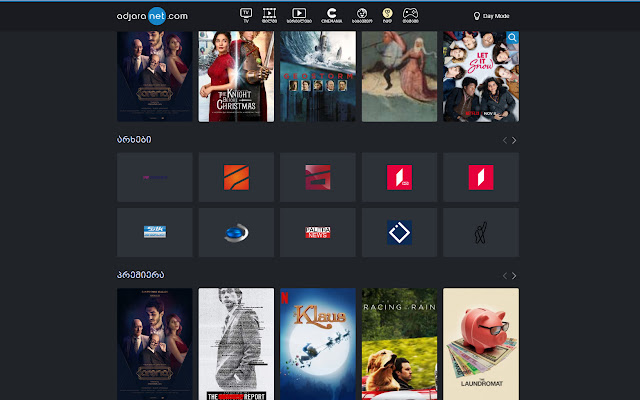This screenshot has width=640, height=400.
Task: Open the Racing in the Rain poster
Action: tap(399, 344)
